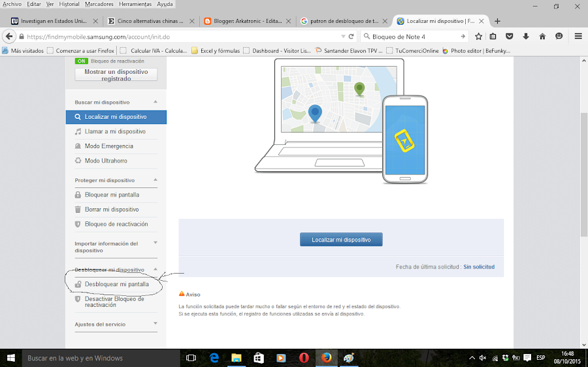
Task: Click the page vertical scrollbar thumb
Action: [x=584, y=174]
